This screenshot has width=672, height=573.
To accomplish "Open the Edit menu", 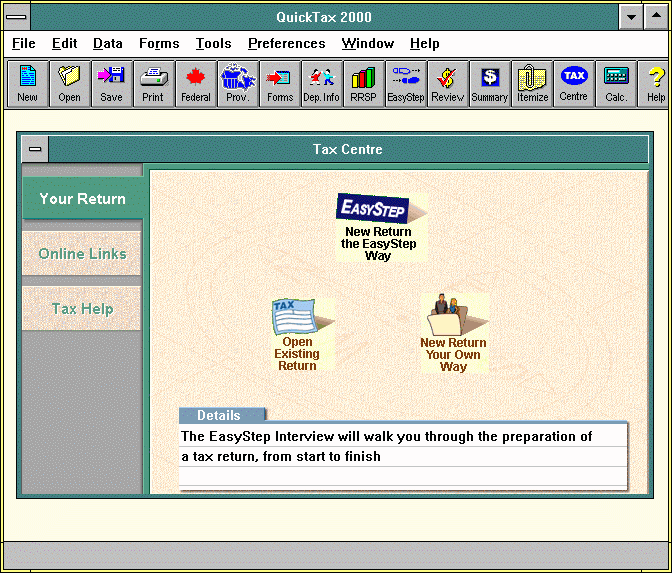I will (65, 44).
